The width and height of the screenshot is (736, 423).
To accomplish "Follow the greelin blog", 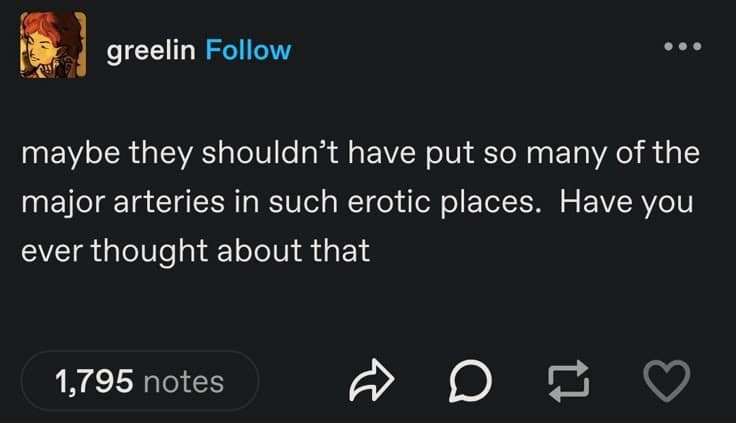I will click(x=248, y=50).
